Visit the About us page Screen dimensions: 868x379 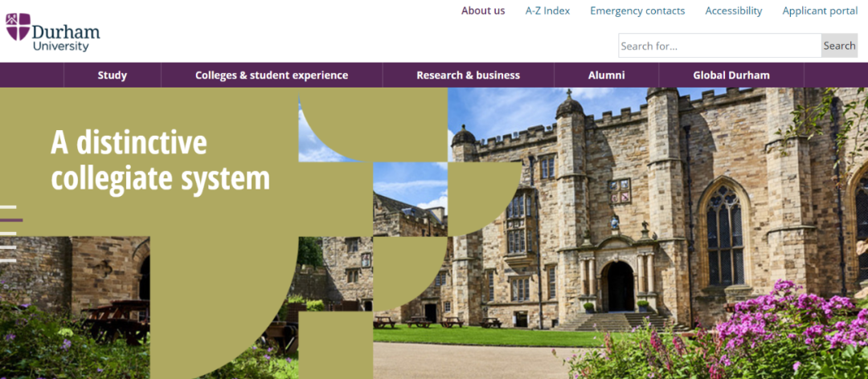point(483,10)
